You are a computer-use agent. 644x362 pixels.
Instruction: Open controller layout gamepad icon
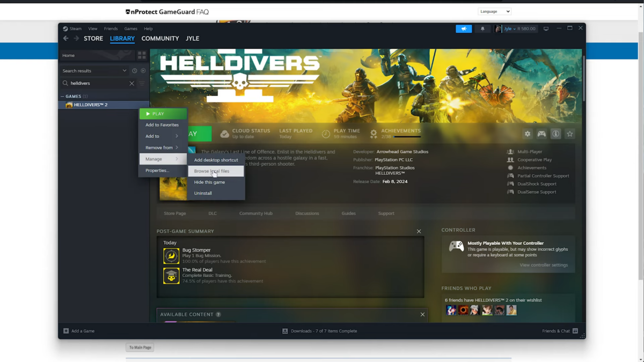[541, 134]
